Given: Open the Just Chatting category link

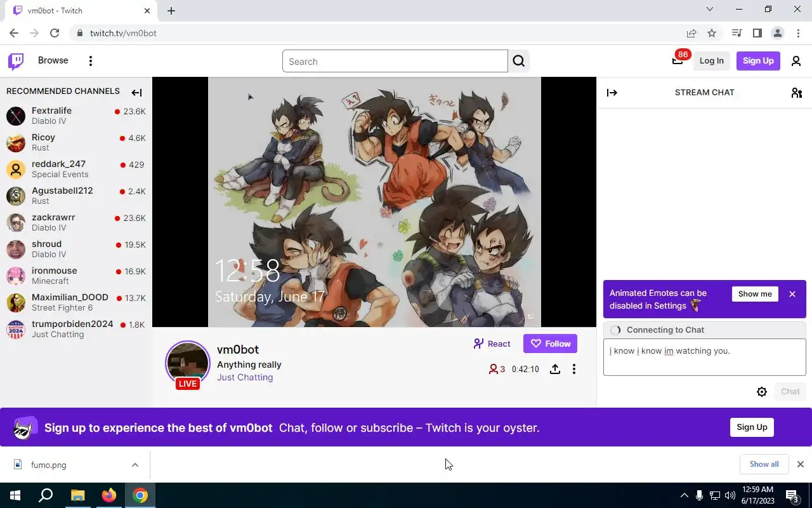Looking at the screenshot, I should point(245,377).
